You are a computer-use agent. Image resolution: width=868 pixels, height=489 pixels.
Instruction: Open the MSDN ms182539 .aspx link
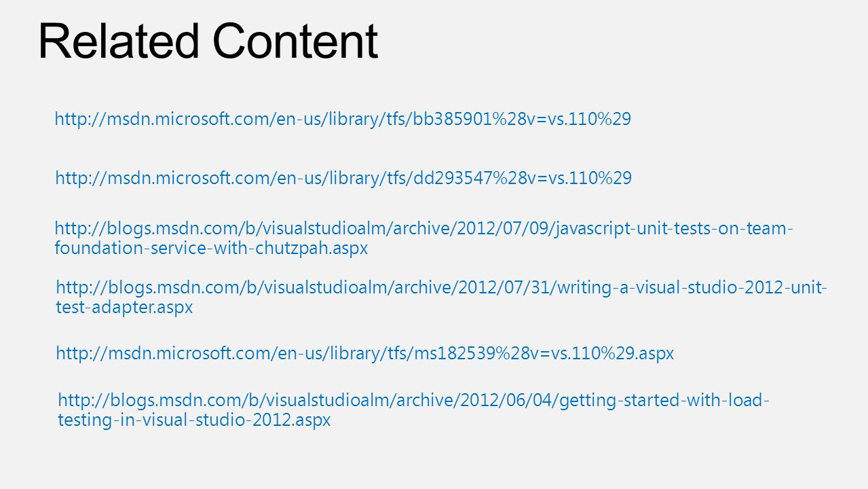click(365, 354)
